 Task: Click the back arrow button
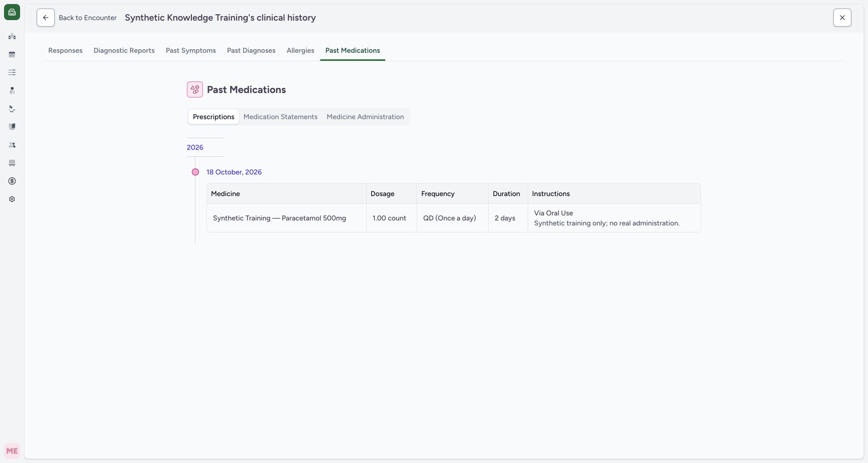click(46, 18)
